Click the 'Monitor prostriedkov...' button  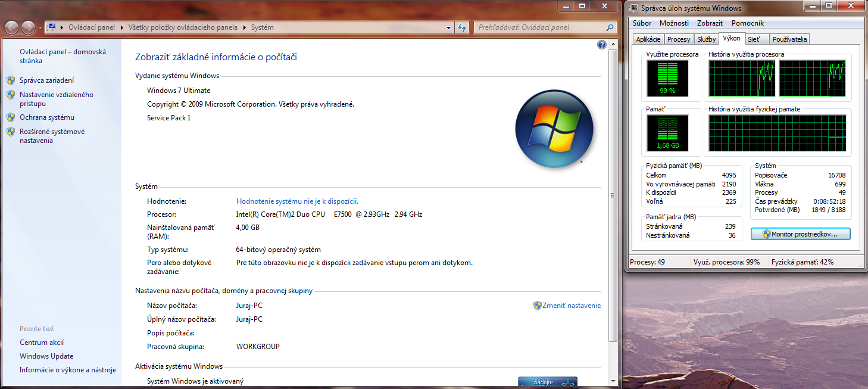[801, 234]
